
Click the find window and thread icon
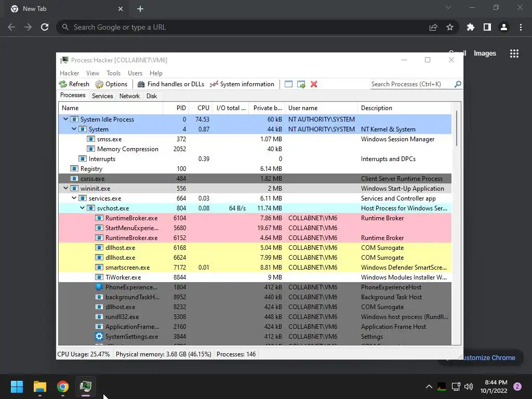pyautogui.click(x=301, y=84)
